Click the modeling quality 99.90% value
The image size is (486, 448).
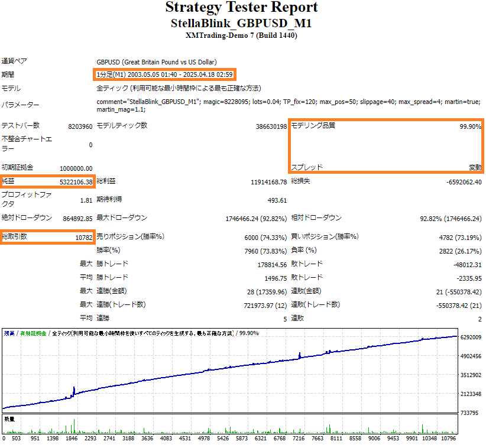(470, 126)
